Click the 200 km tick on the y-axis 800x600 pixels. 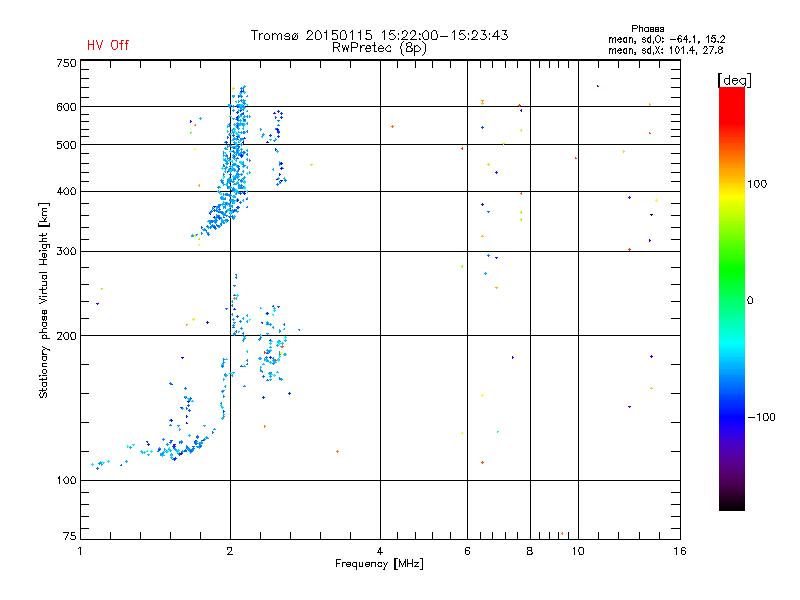point(67,336)
